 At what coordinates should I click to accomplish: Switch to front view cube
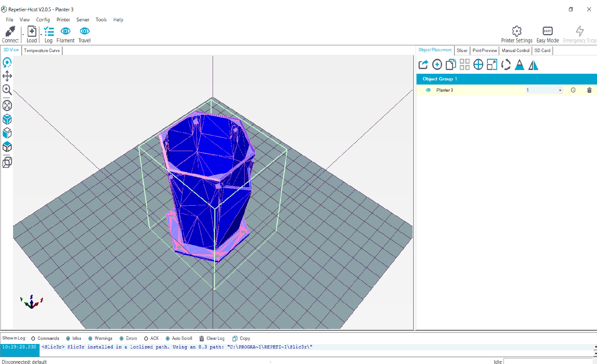click(7, 133)
